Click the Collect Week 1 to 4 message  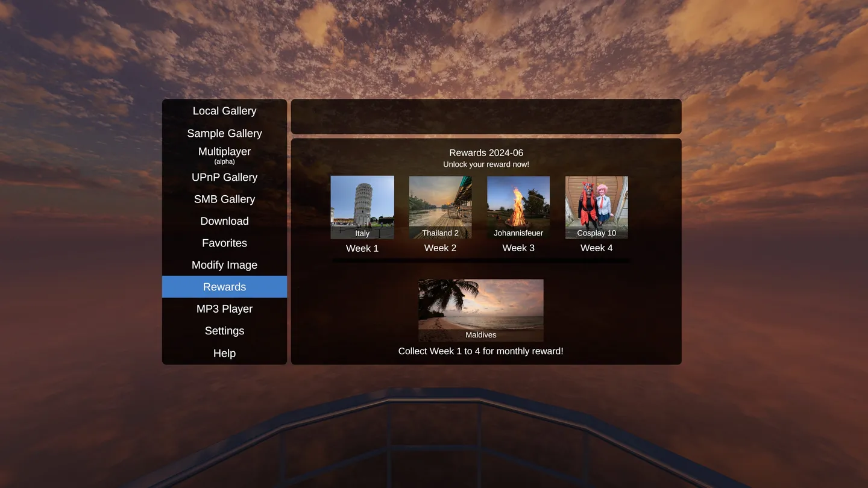tap(480, 351)
